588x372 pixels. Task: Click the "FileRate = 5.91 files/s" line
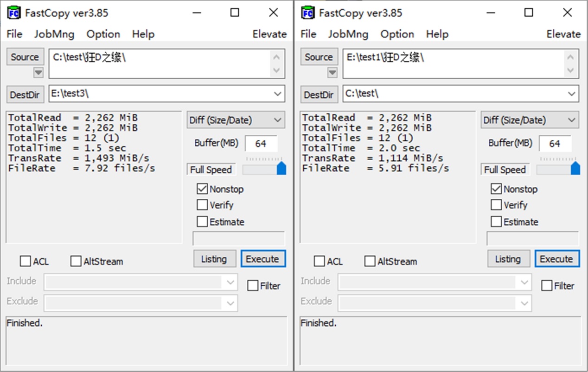(x=376, y=169)
